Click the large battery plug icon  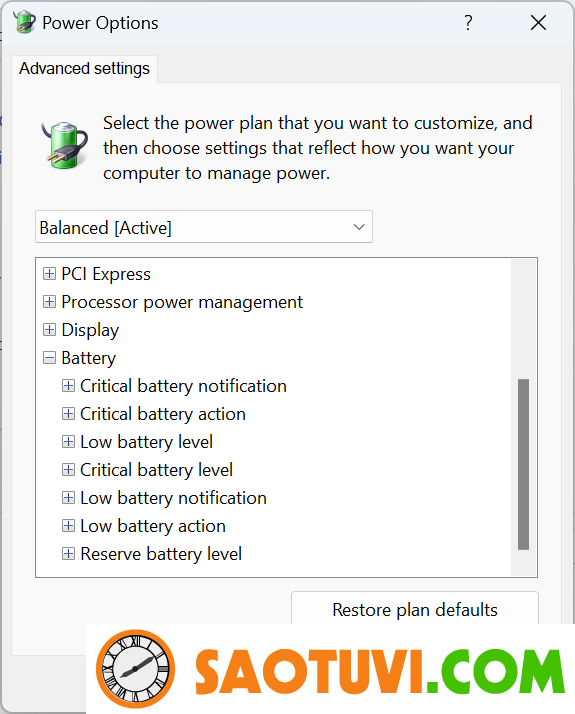click(65, 145)
